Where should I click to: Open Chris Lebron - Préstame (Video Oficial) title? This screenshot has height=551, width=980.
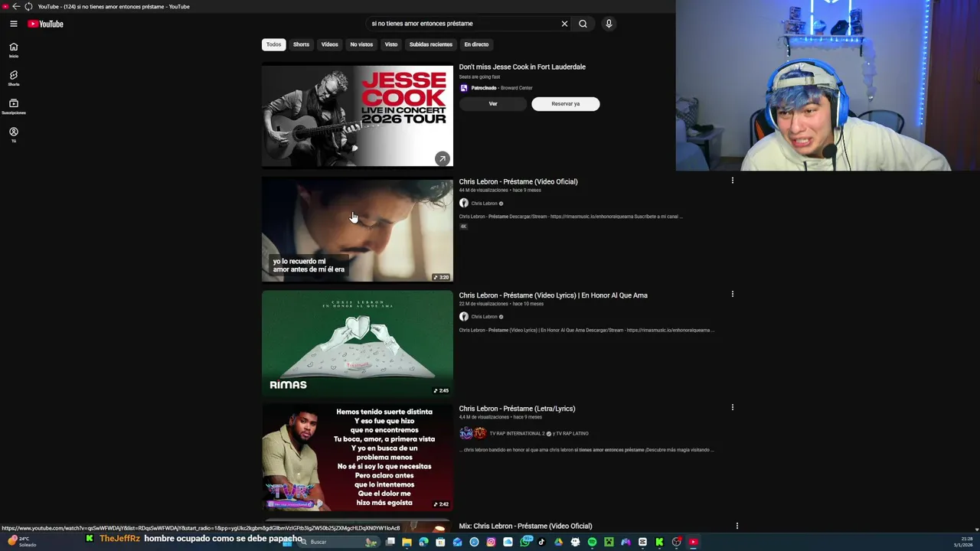[x=518, y=181]
